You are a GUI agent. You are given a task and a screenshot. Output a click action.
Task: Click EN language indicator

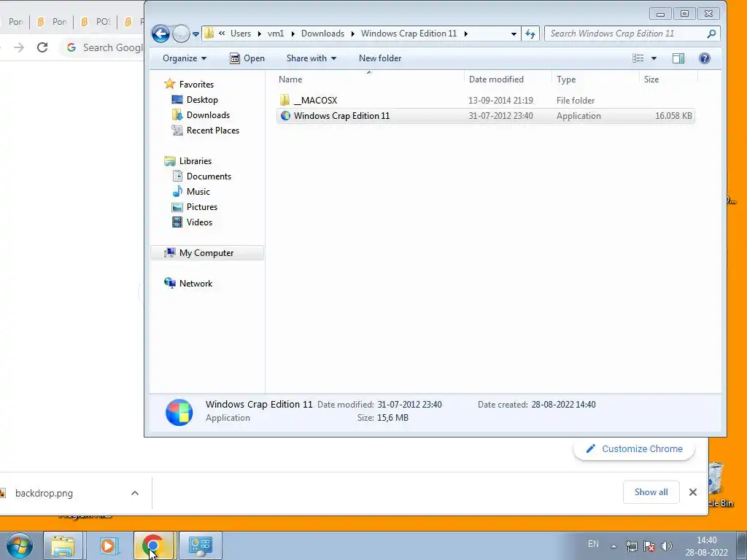click(x=593, y=544)
